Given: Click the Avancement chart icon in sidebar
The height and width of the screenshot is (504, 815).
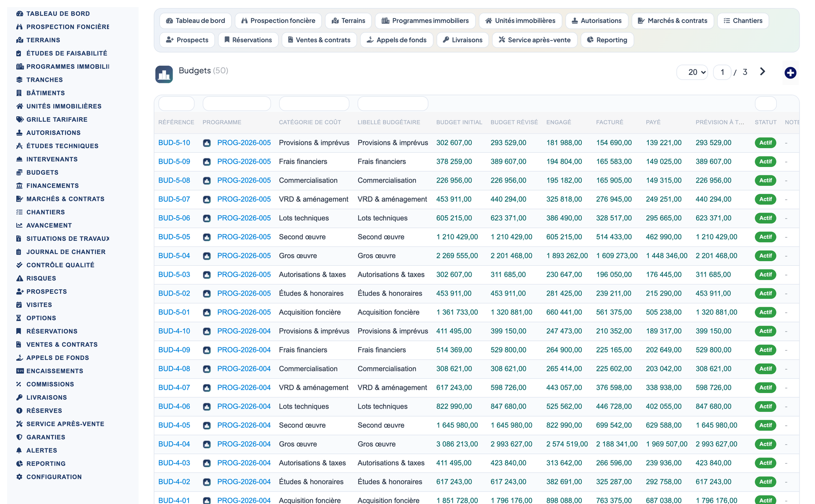Looking at the screenshot, I should pyautogui.click(x=19, y=225).
